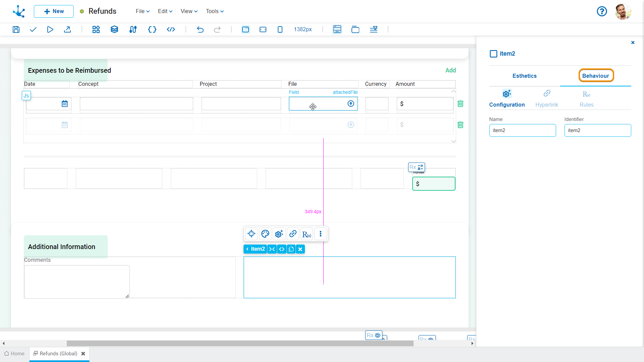Click the Name input field
Viewport: 644px width, 362px height.
(522, 130)
